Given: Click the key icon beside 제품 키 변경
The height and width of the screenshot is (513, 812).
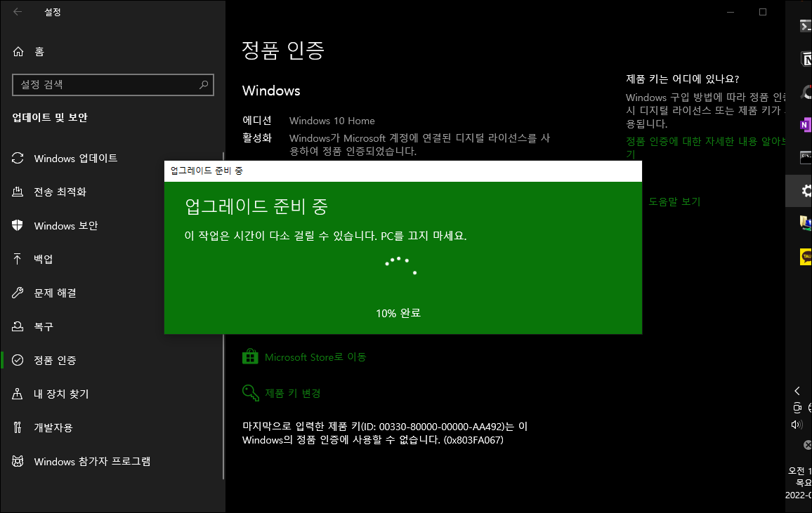Looking at the screenshot, I should pyautogui.click(x=250, y=393).
